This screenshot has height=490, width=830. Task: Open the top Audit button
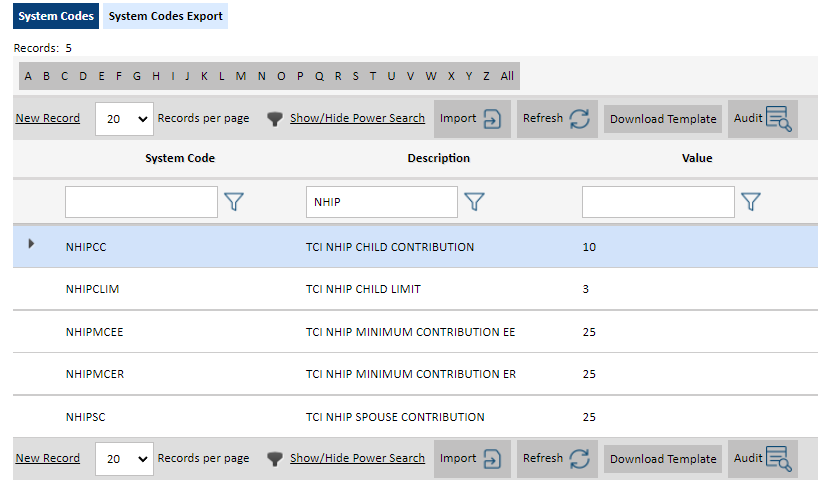pos(763,119)
